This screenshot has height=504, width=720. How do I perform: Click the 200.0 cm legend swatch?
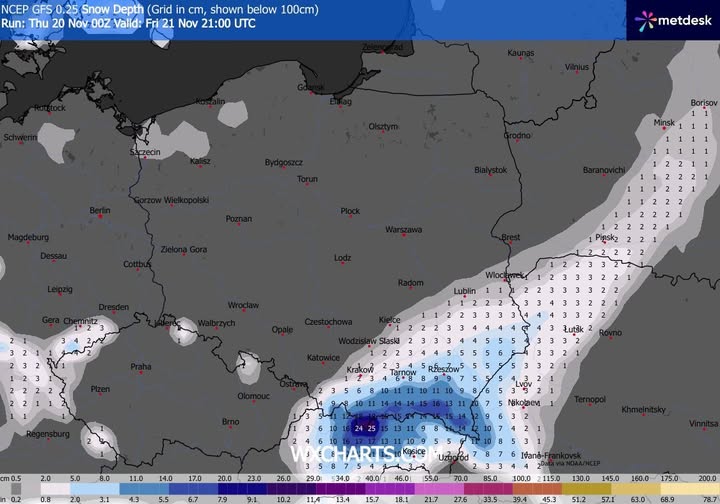pyautogui.click(x=706, y=486)
